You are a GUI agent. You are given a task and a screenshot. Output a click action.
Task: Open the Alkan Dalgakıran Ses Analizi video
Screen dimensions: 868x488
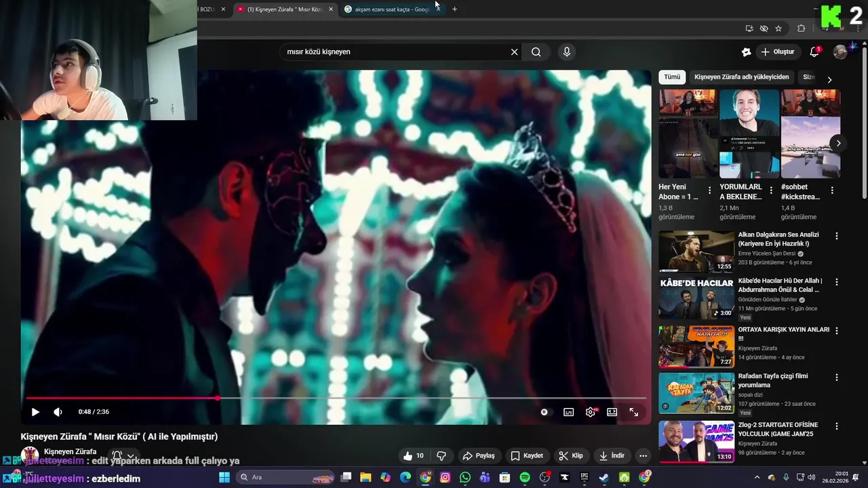click(x=696, y=251)
